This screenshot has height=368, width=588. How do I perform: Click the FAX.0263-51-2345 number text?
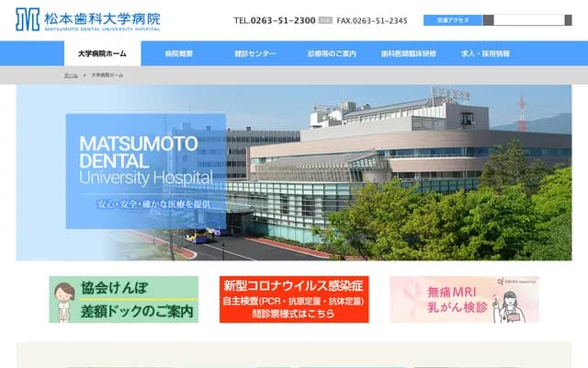(x=372, y=20)
